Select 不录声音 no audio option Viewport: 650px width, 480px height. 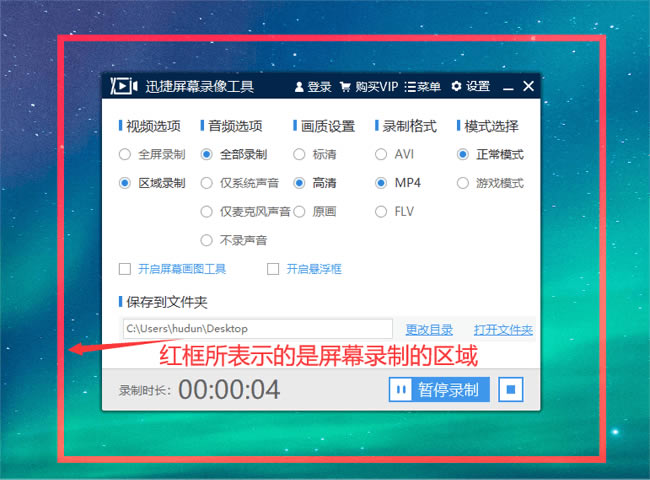click(207, 240)
